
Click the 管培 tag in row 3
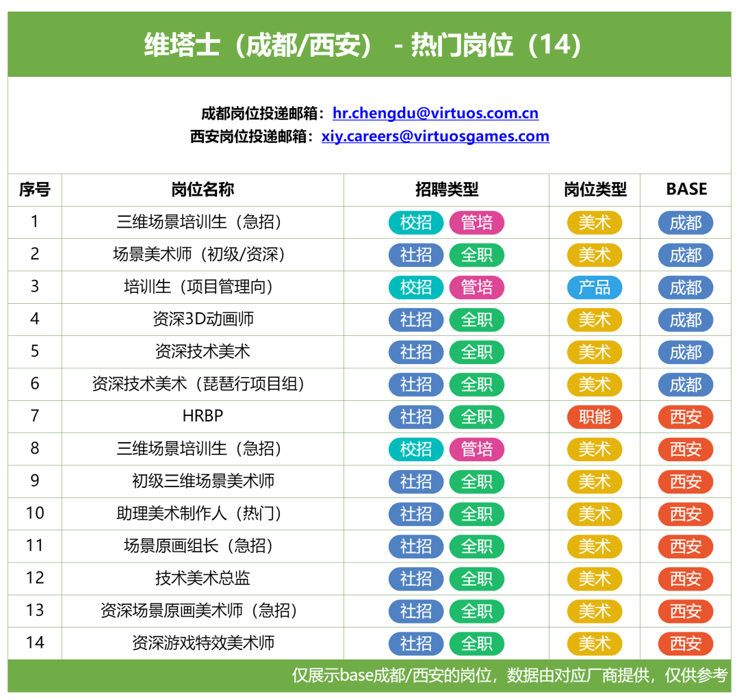tap(477, 287)
